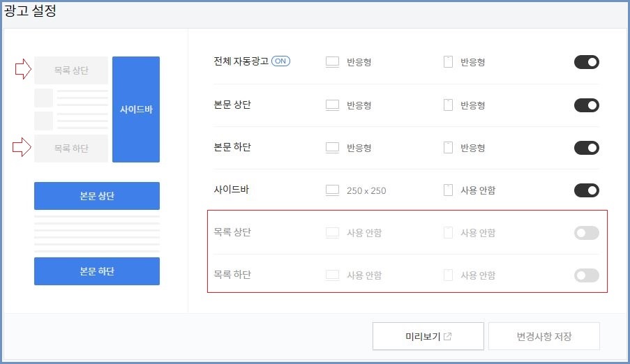Click desktop monitor icon in 목록 하단 row

click(x=332, y=275)
